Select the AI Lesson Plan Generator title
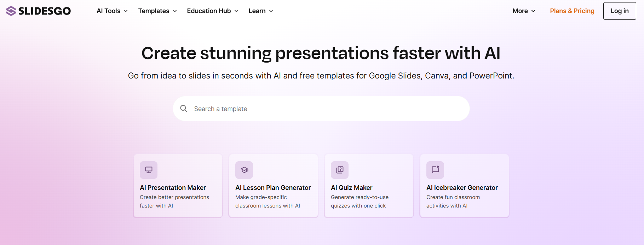Screen dimensions: 644x245 click(x=273, y=188)
